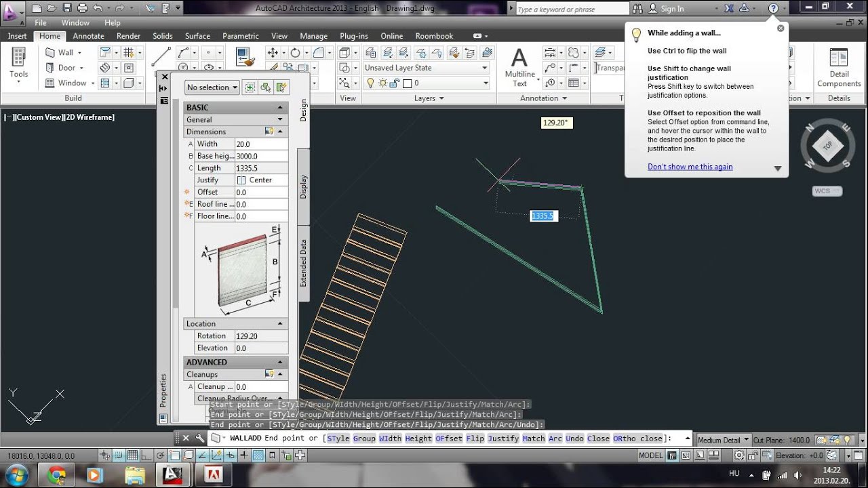Viewport: 868px width, 488px height.
Task: Click the Move tool icon
Action: [x=273, y=53]
